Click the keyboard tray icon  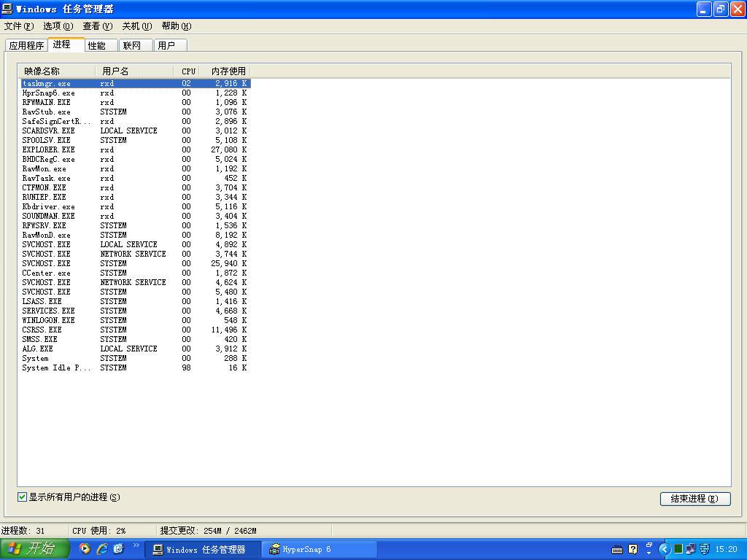pyautogui.click(x=617, y=550)
